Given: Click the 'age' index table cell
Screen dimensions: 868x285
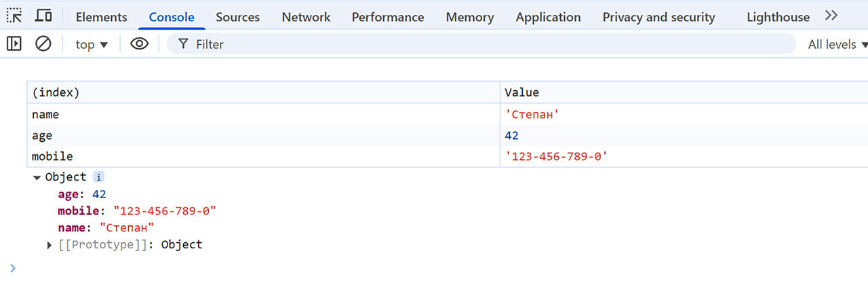Looking at the screenshot, I should (264, 136).
